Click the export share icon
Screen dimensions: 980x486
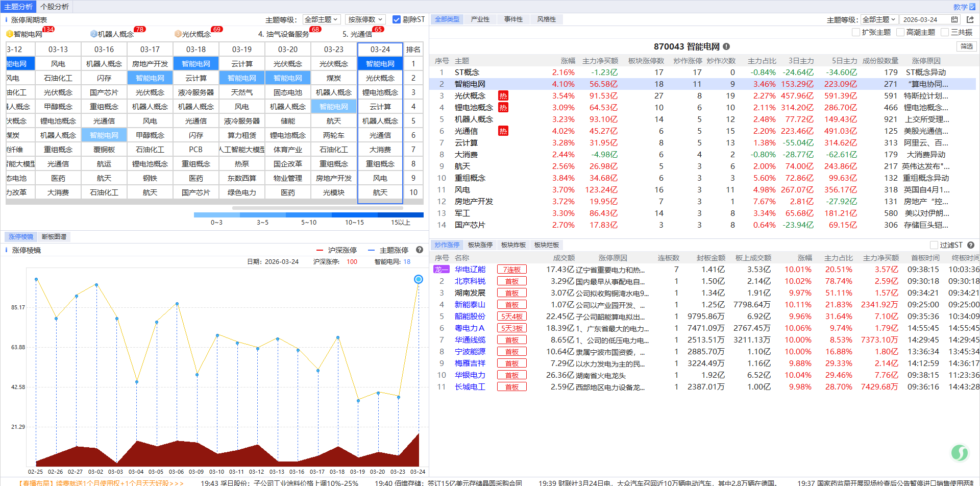(970, 19)
